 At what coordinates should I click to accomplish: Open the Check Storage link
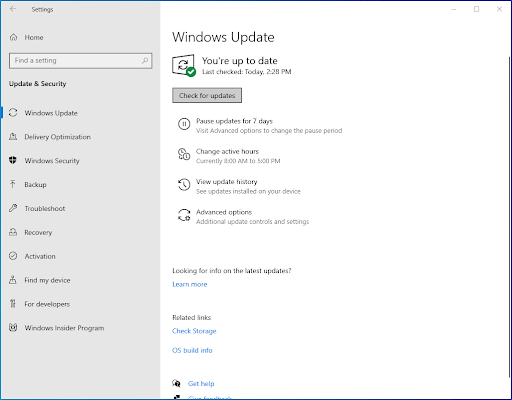[x=194, y=331]
